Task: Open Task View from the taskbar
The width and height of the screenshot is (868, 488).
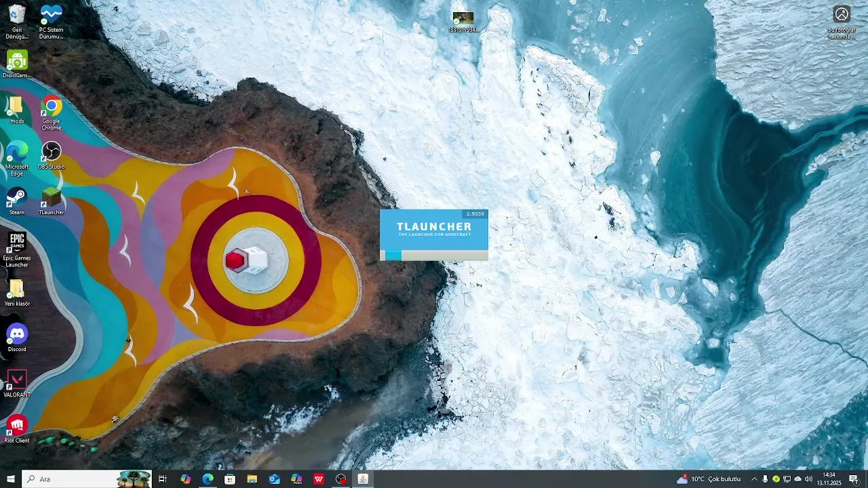Action: point(163,479)
